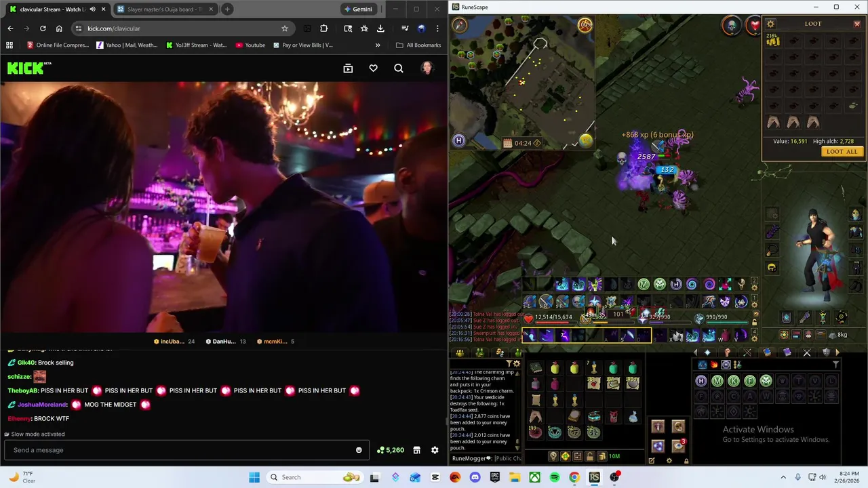Click the Windows taskbar Search box
This screenshot has height=488, width=868.
point(313,477)
